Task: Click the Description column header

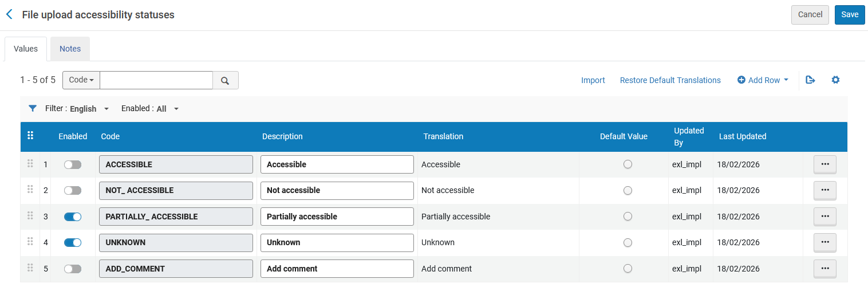Action: pos(282,136)
